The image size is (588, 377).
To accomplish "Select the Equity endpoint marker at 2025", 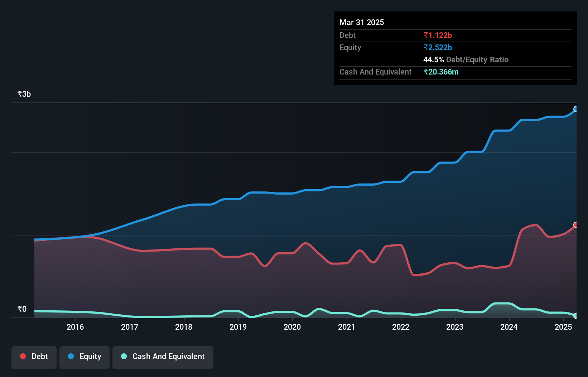I will coord(576,109).
